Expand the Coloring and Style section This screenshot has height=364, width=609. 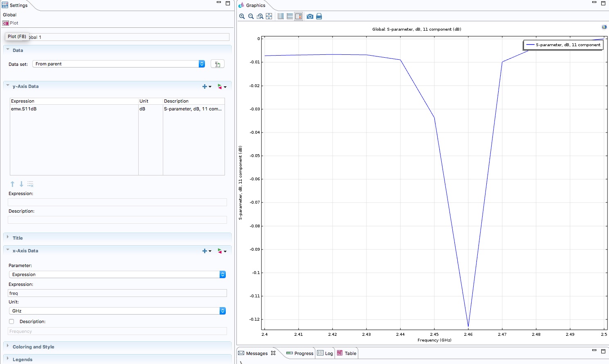coord(33,347)
